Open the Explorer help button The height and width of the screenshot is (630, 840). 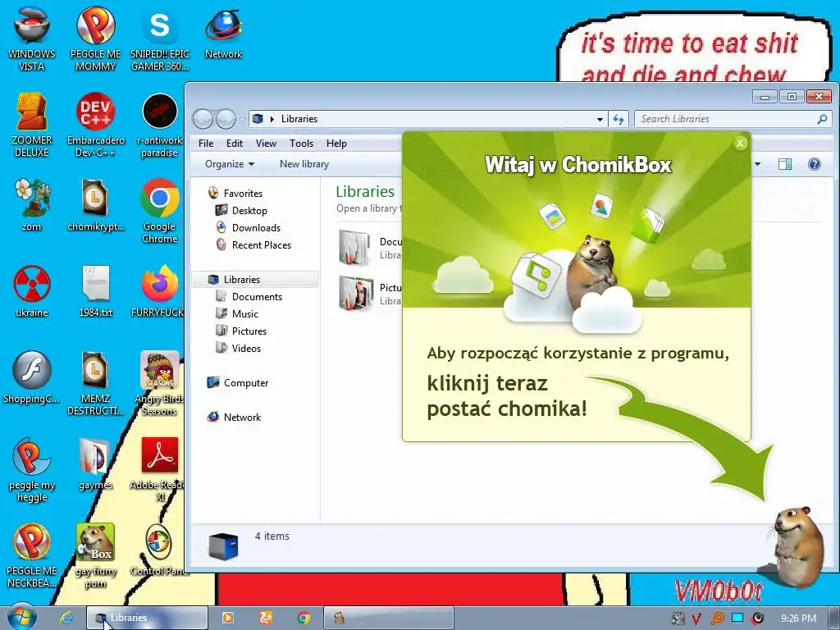[x=815, y=164]
